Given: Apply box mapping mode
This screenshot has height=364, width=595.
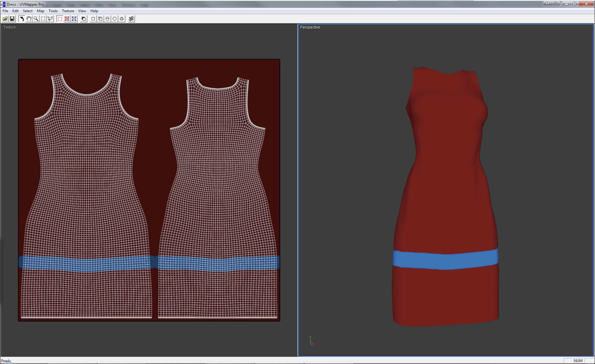Looking at the screenshot, I should coord(100,19).
